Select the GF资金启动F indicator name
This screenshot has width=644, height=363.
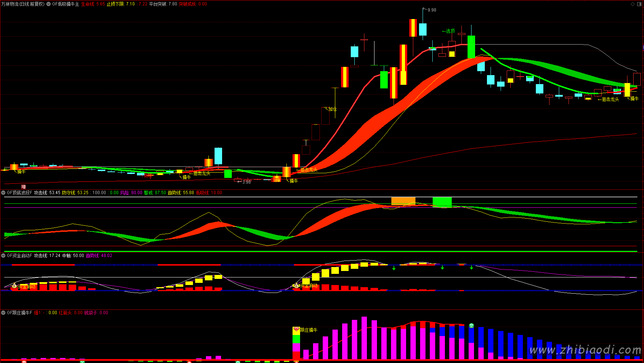pyautogui.click(x=19, y=256)
